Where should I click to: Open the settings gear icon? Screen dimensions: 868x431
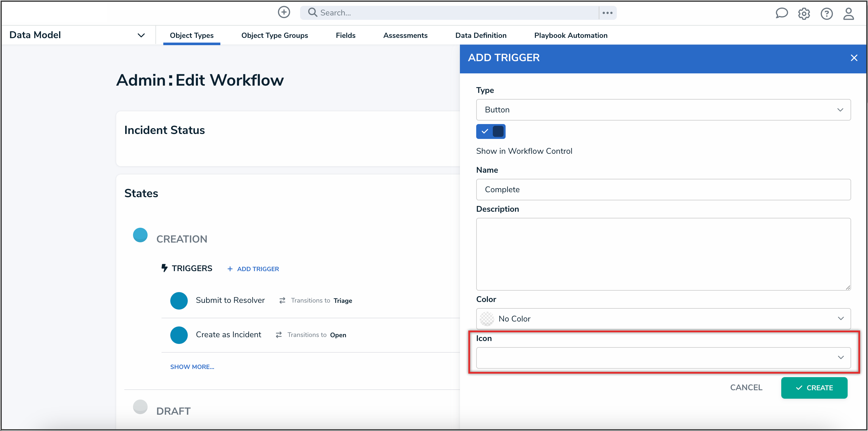point(804,14)
